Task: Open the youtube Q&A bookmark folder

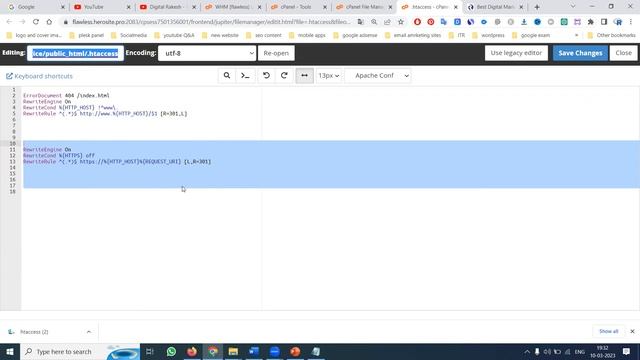Action: pos(174,35)
